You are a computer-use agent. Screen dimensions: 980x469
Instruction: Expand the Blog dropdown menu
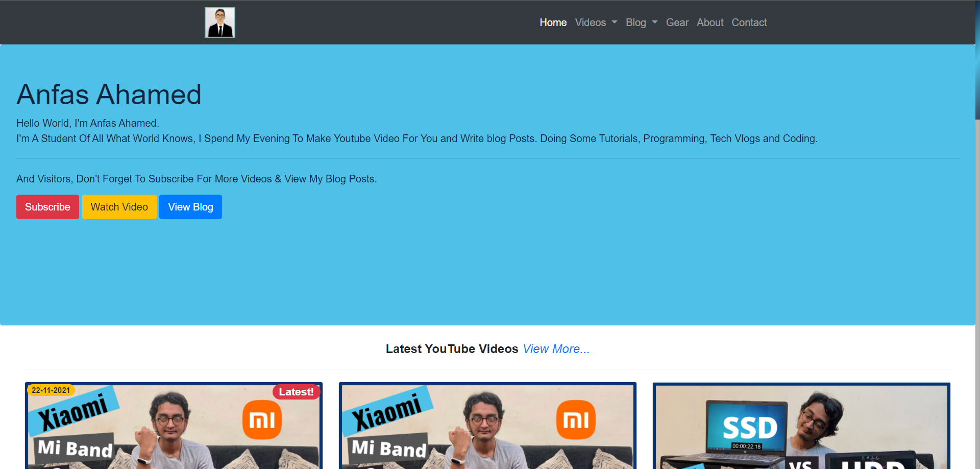click(641, 22)
